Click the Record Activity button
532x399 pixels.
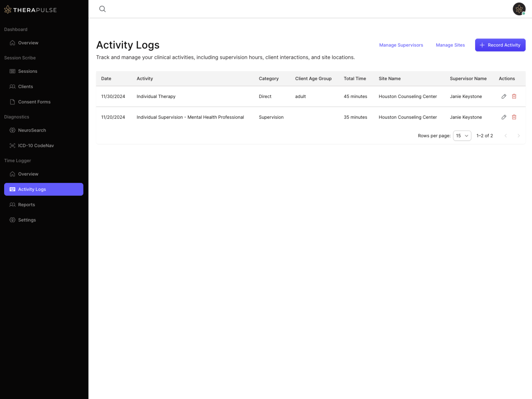click(500, 45)
